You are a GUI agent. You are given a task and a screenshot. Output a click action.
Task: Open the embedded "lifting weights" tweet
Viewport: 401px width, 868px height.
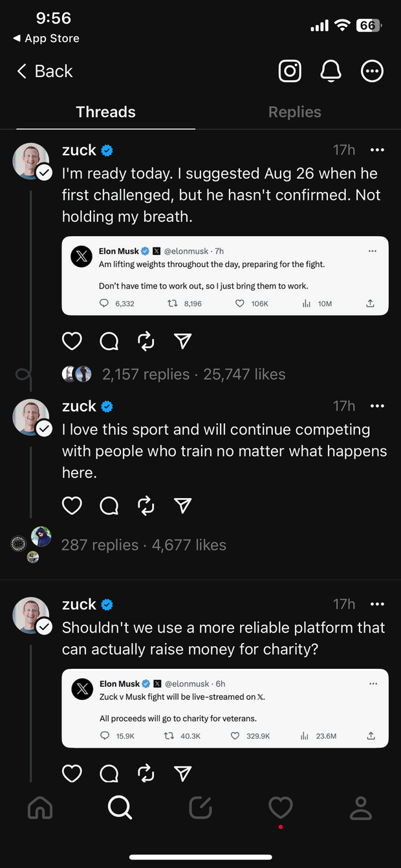[x=225, y=276]
